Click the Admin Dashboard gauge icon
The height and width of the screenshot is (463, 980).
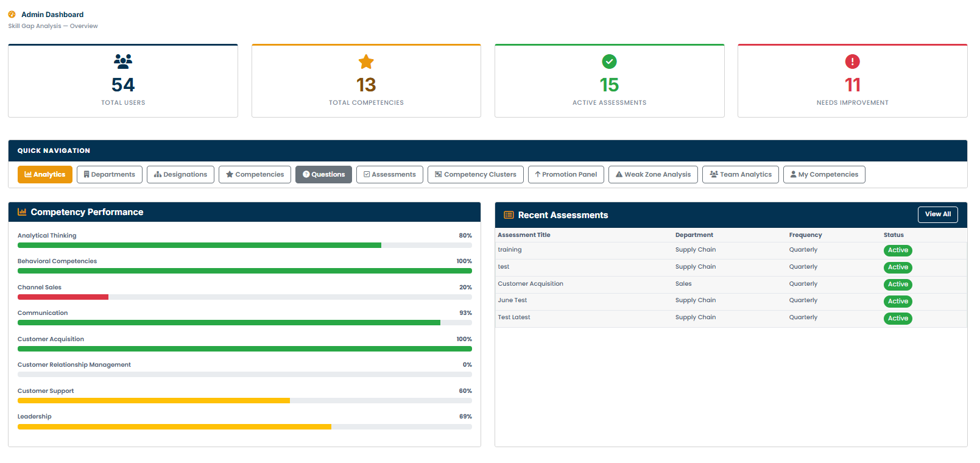coord(12,15)
